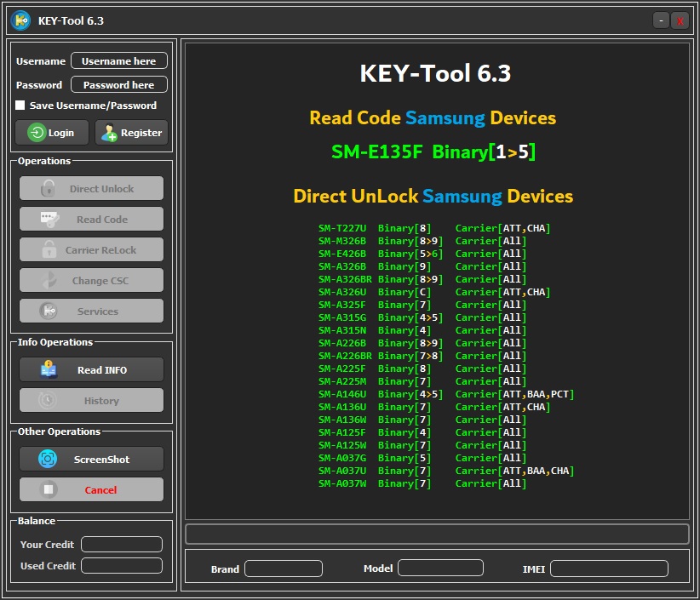The height and width of the screenshot is (600, 700).
Task: Click the status progress bar below the list
Action: 438,534
